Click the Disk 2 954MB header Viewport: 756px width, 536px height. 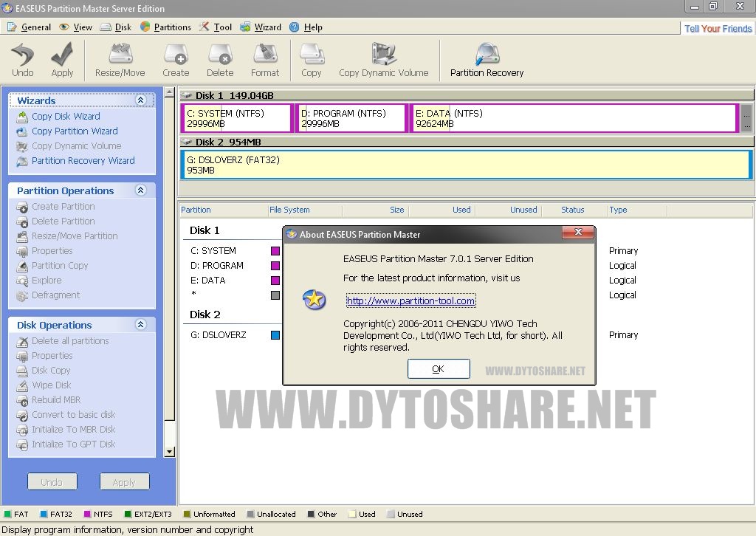click(467, 142)
